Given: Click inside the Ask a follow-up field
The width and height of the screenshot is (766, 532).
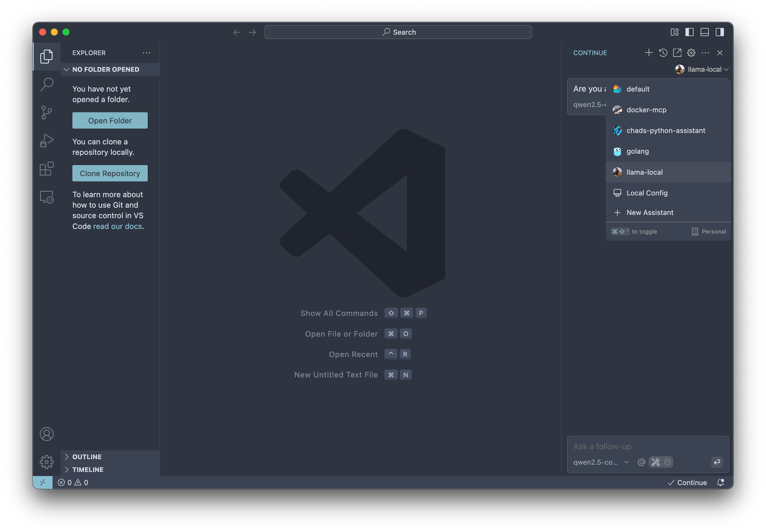Looking at the screenshot, I should pyautogui.click(x=647, y=446).
